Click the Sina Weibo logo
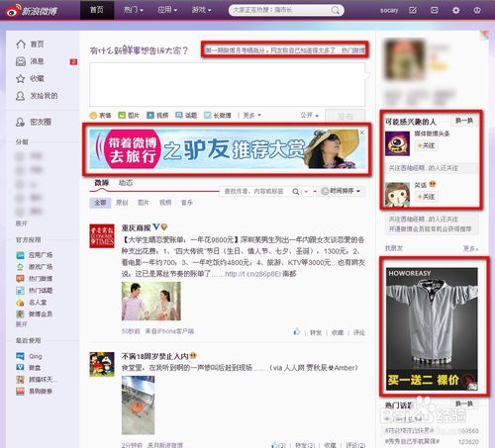This screenshot has width=495, height=448. coord(32,11)
